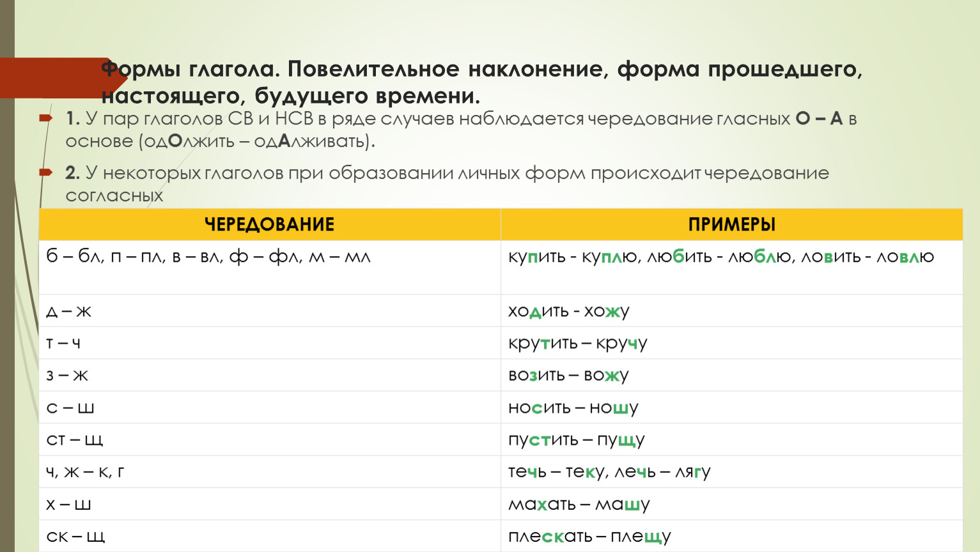Select the 'т – ч' alternation cell

pos(63,343)
